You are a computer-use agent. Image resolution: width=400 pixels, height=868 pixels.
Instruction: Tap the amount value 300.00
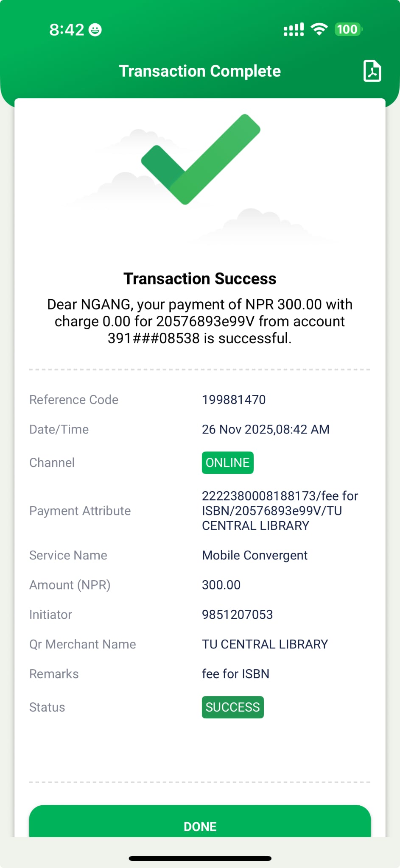[221, 585]
